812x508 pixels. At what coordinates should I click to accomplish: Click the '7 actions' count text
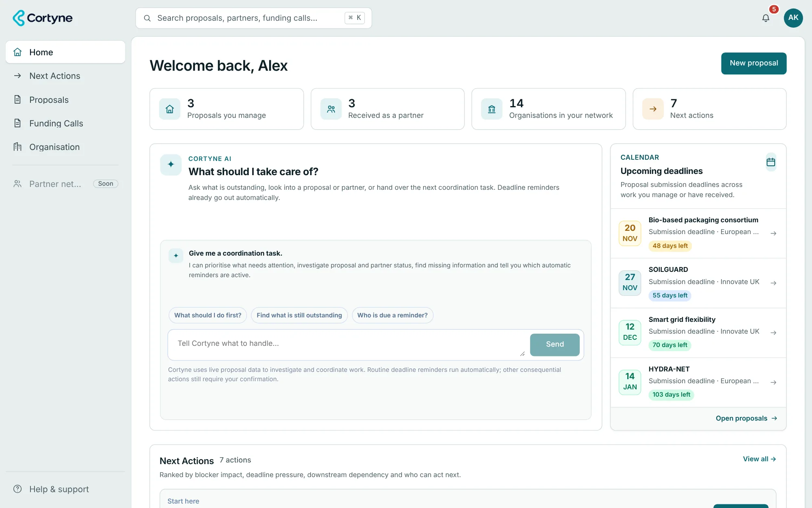235,460
